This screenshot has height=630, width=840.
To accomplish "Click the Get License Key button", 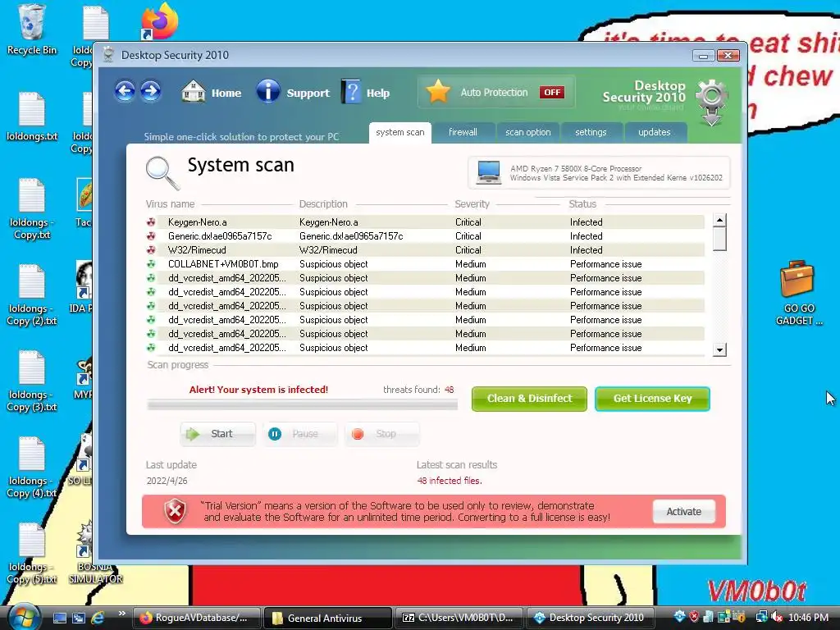I will (652, 399).
